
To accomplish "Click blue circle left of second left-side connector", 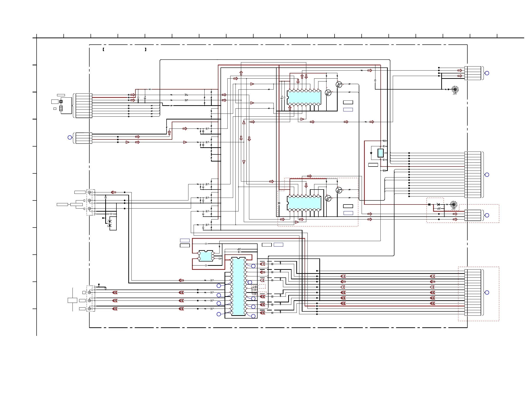I will tap(70, 138).
